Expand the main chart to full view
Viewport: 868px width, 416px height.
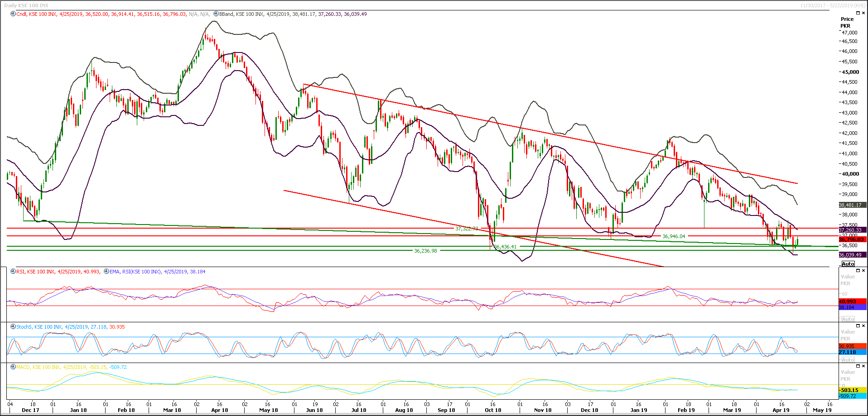tap(858, 13)
